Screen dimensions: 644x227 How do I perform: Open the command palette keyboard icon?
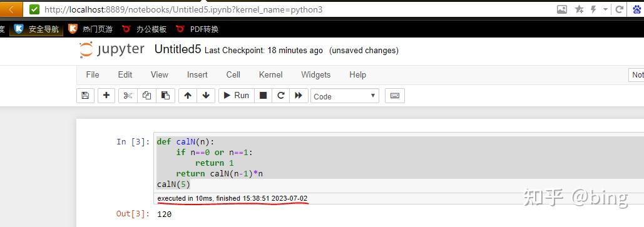pyautogui.click(x=395, y=96)
